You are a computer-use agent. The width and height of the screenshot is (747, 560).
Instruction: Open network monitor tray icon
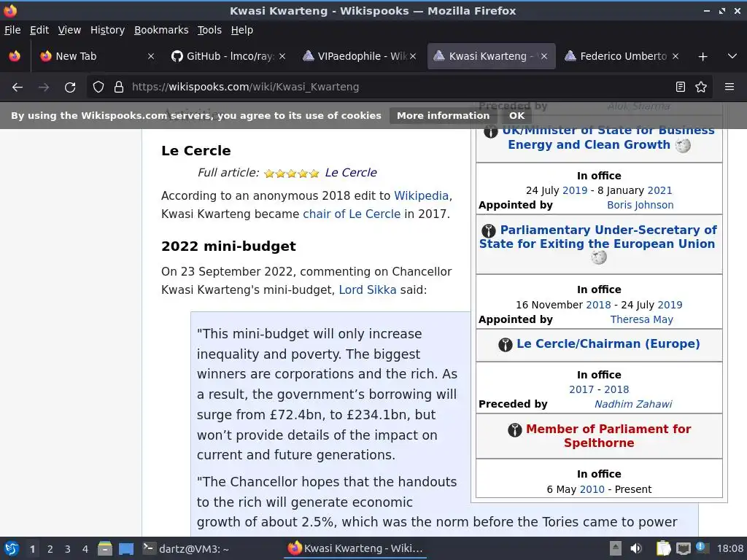pyautogui.click(x=683, y=548)
